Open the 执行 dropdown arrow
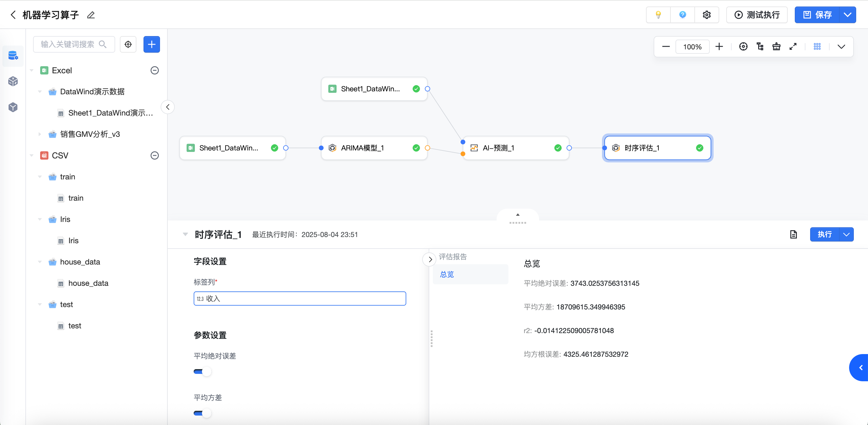868x425 pixels. (x=846, y=234)
